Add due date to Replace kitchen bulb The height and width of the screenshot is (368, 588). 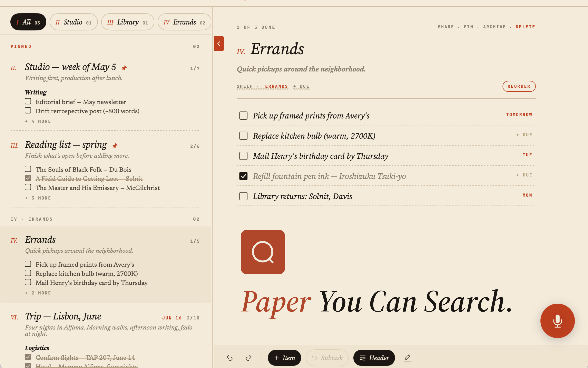[524, 135]
